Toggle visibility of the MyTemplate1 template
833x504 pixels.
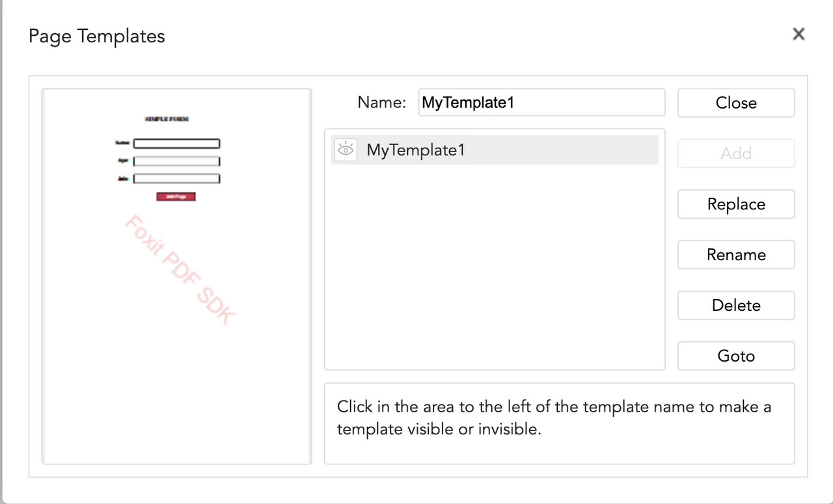pos(346,149)
